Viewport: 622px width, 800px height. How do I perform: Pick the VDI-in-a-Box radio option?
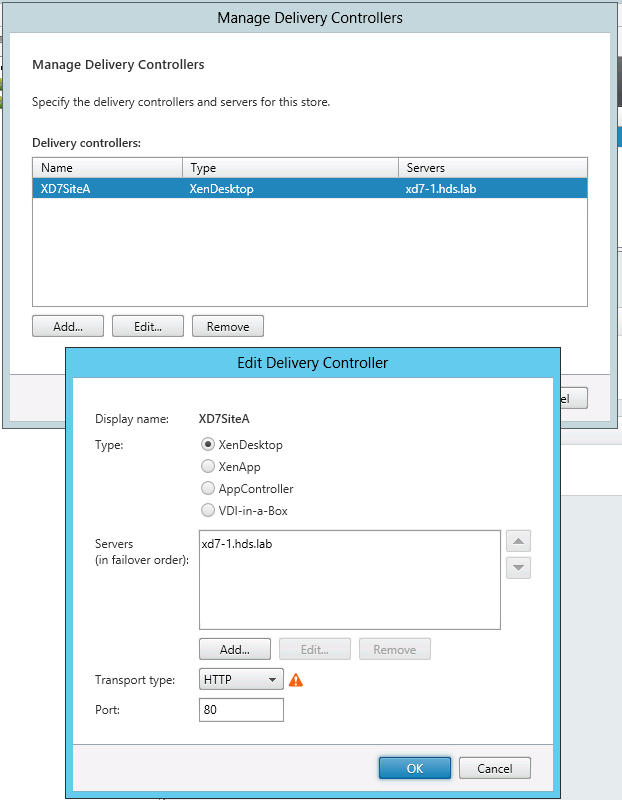pos(208,510)
